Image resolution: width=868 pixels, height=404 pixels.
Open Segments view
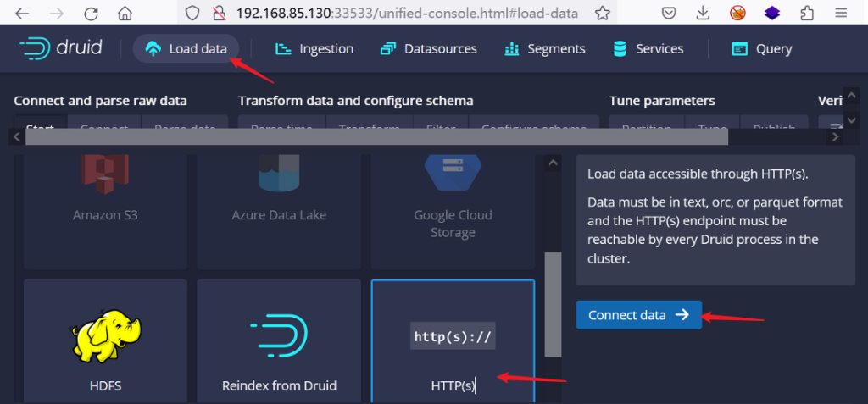click(x=545, y=49)
